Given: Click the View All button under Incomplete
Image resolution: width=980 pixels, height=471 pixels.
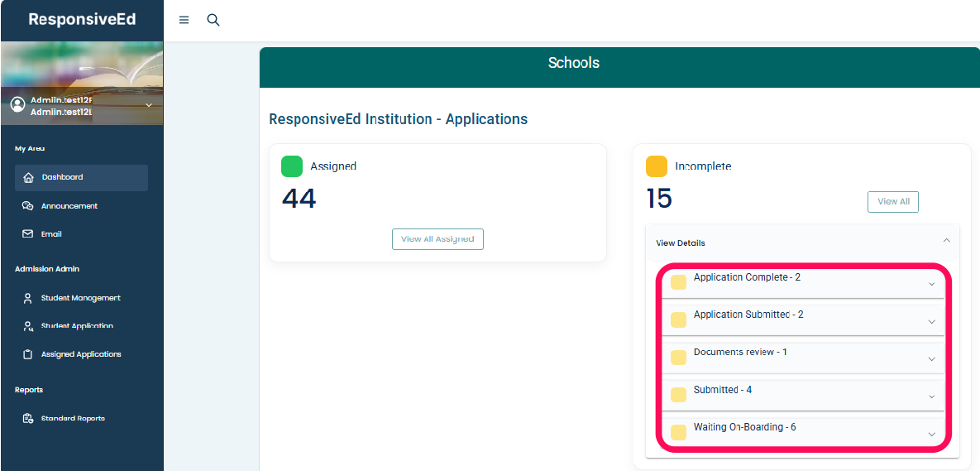Looking at the screenshot, I should [892, 202].
